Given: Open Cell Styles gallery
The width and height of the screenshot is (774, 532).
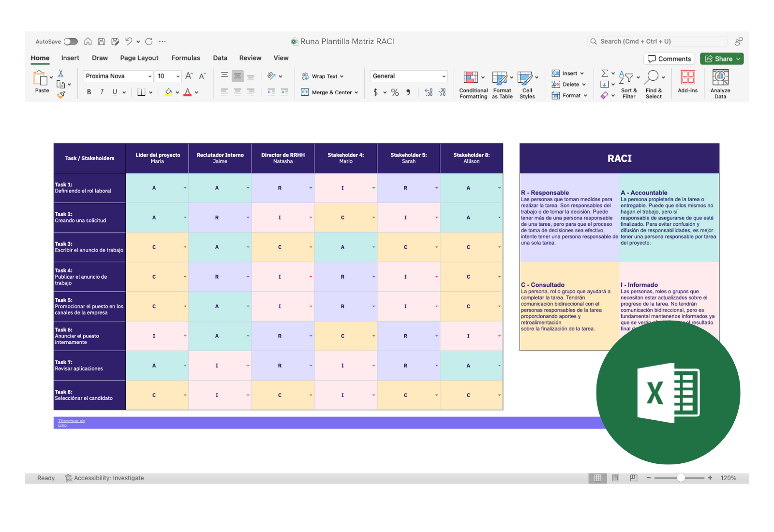Looking at the screenshot, I should pos(527,85).
